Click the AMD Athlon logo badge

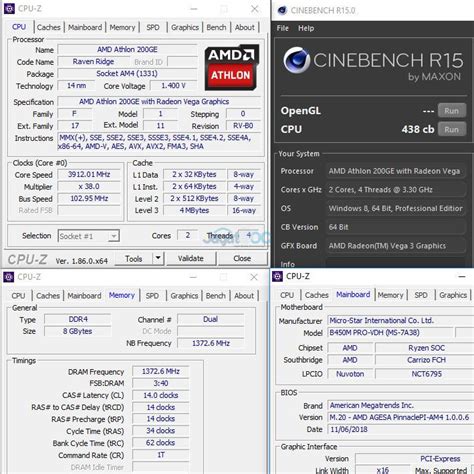coord(231,68)
